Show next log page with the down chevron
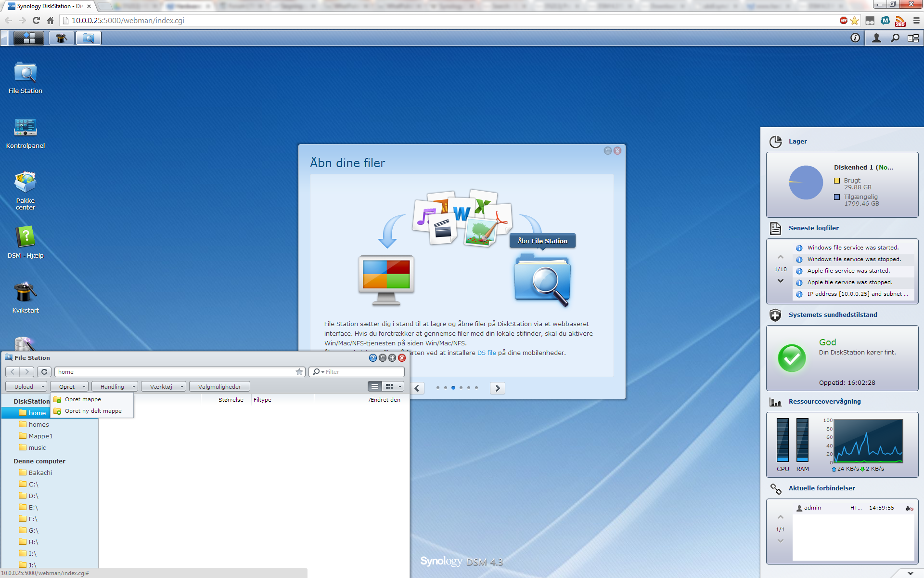This screenshot has height=578, width=924. click(x=781, y=281)
